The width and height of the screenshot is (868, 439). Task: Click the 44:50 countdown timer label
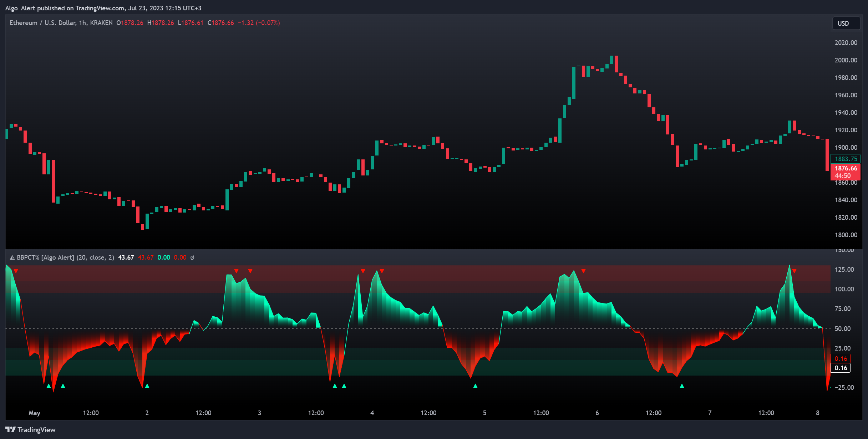[843, 176]
